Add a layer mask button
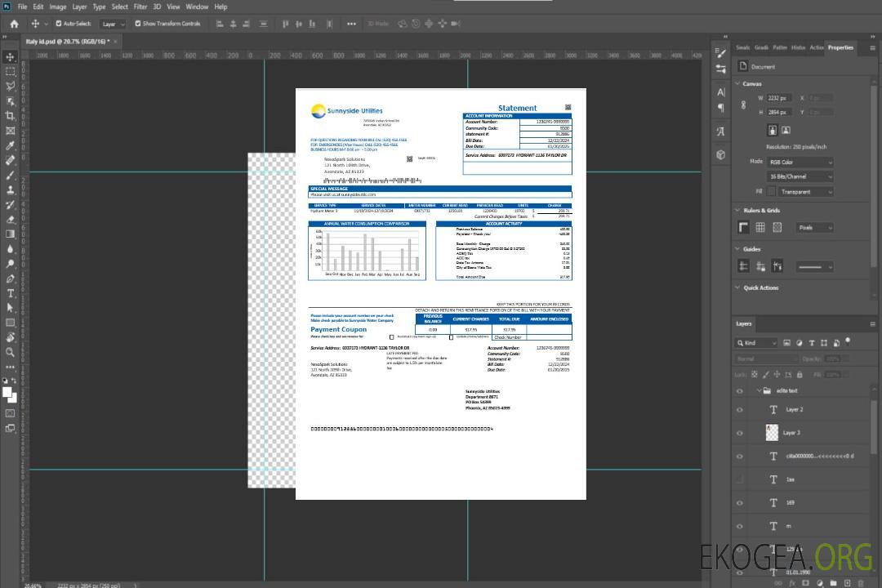Viewport: 882px width, 588px height. pyautogui.click(x=805, y=583)
